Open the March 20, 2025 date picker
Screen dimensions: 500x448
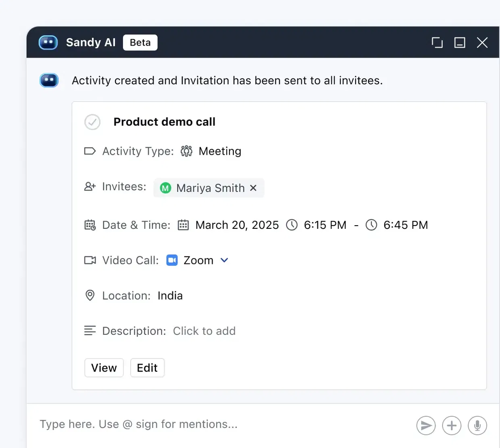(x=237, y=225)
